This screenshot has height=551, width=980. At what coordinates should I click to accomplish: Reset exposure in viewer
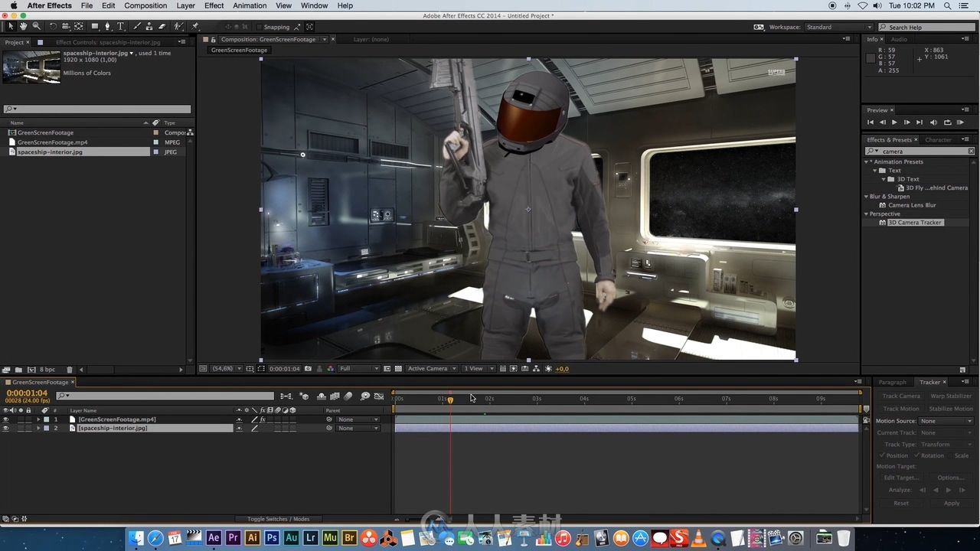click(x=548, y=368)
